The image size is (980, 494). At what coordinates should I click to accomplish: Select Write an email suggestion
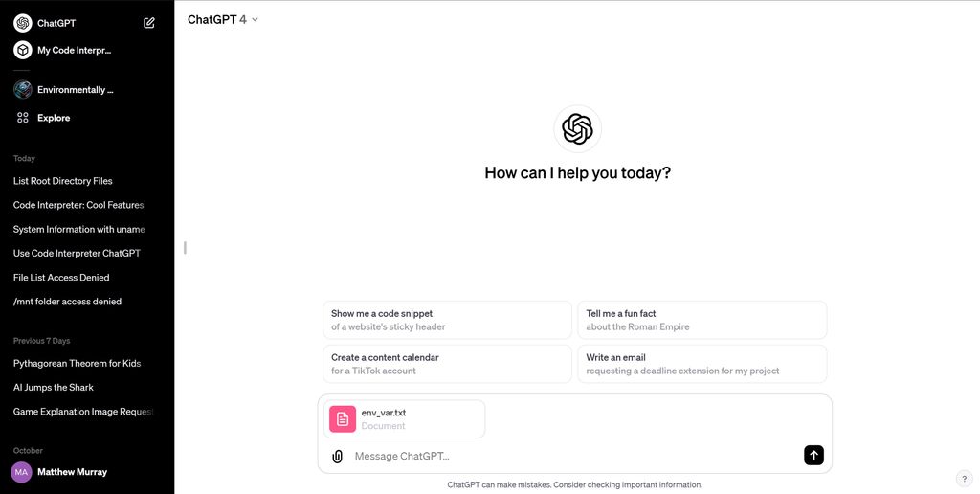click(702, 364)
